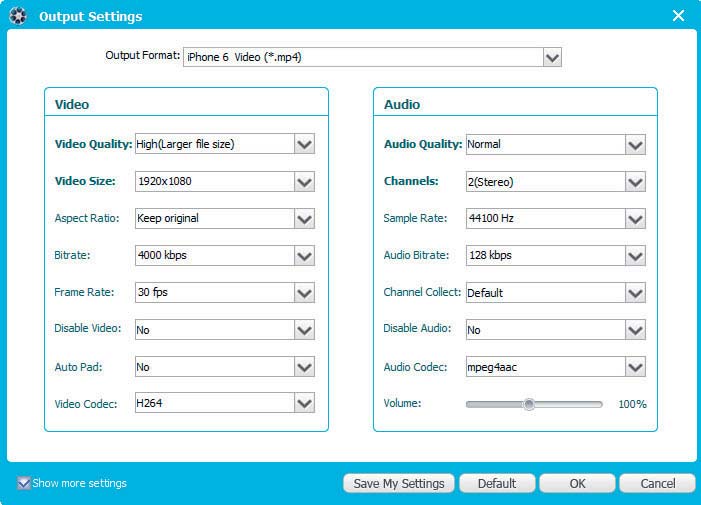Expand the Channels 2(Stereo) dropdown
This screenshot has width=701, height=505.
635,182
